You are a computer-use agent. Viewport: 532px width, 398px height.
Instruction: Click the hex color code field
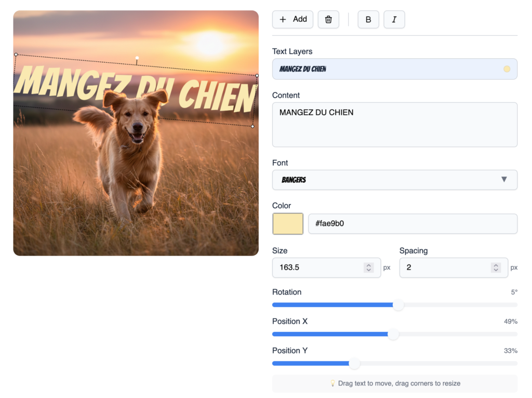[413, 224]
